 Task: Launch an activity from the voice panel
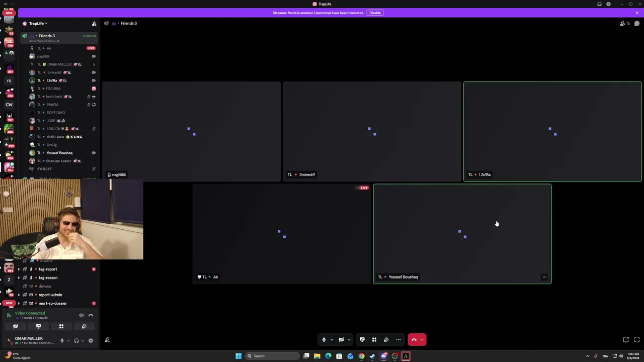(x=61, y=326)
